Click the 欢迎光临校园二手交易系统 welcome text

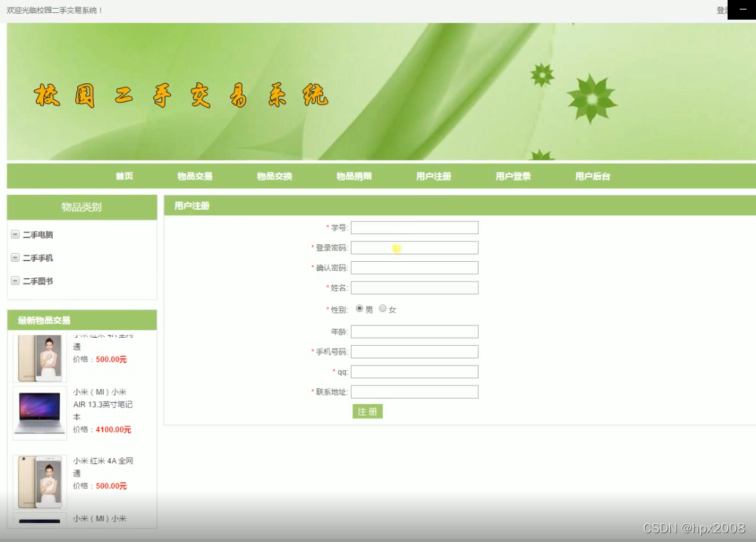54,10
